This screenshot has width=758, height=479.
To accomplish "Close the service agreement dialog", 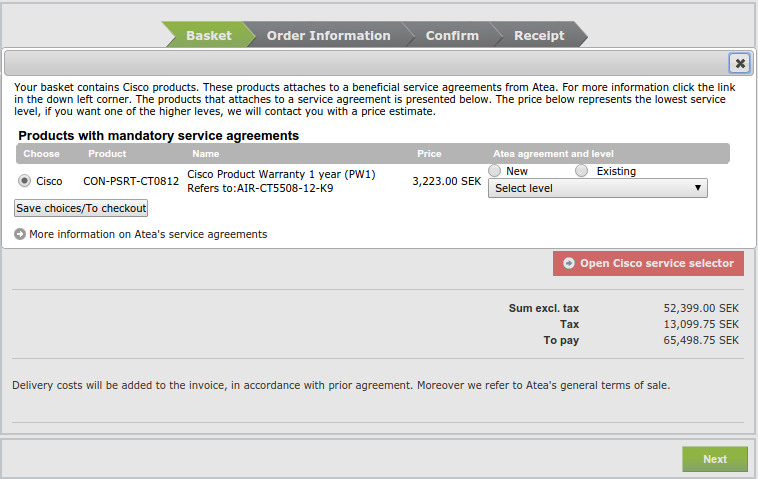I will tap(740, 63).
